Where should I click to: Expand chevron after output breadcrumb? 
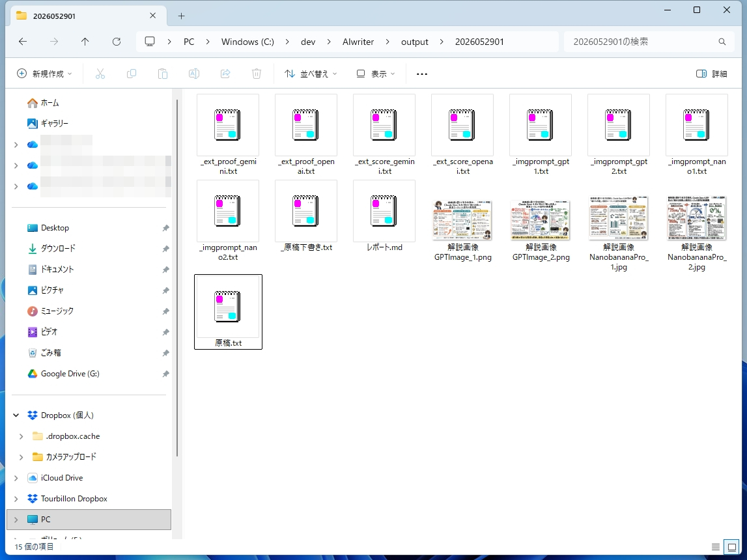coord(442,42)
